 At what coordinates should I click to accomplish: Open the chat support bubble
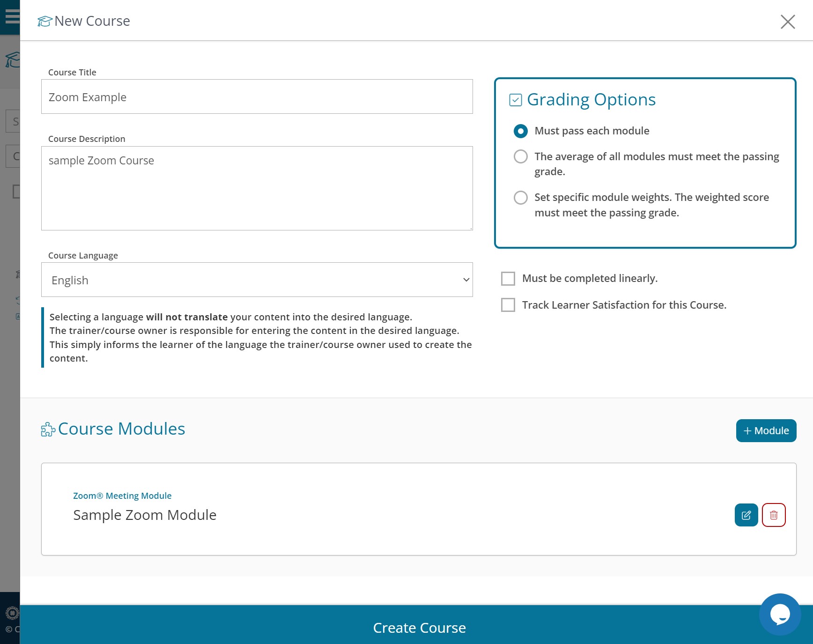[x=780, y=614]
